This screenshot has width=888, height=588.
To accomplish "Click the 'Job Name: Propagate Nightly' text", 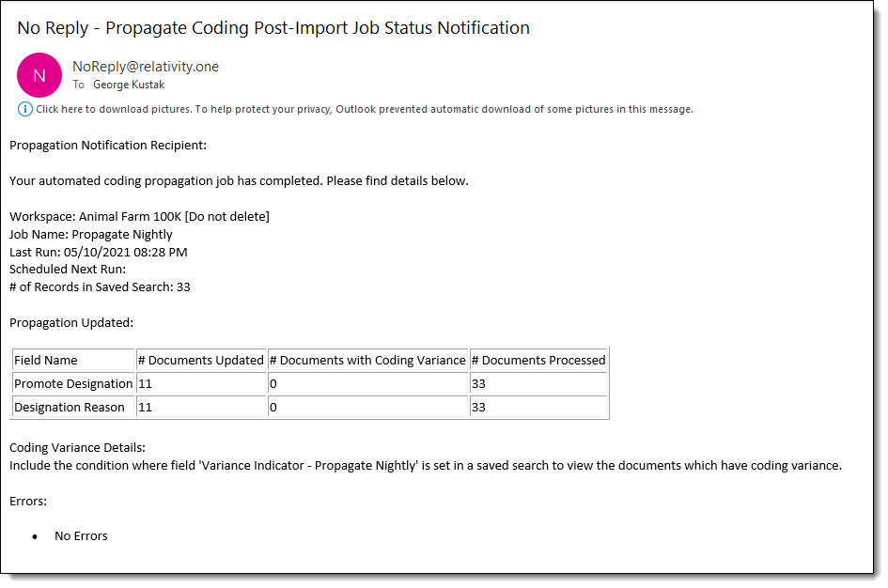I will (91, 234).
